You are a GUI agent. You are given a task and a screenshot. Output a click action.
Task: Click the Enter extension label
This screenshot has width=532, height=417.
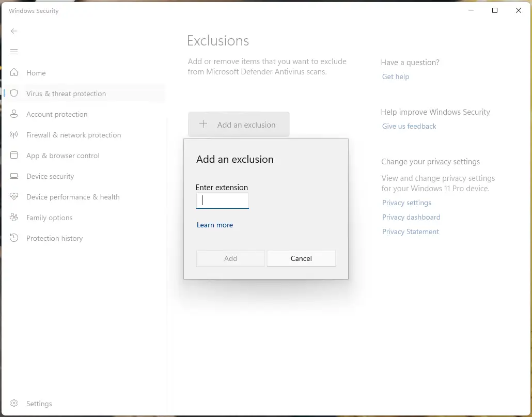(x=222, y=187)
